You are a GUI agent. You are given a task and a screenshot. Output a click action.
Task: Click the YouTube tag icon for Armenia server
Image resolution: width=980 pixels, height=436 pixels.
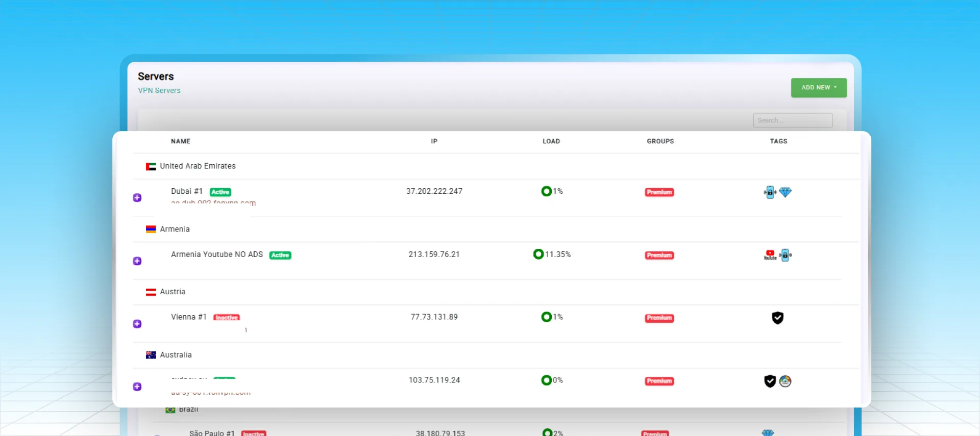770,255
